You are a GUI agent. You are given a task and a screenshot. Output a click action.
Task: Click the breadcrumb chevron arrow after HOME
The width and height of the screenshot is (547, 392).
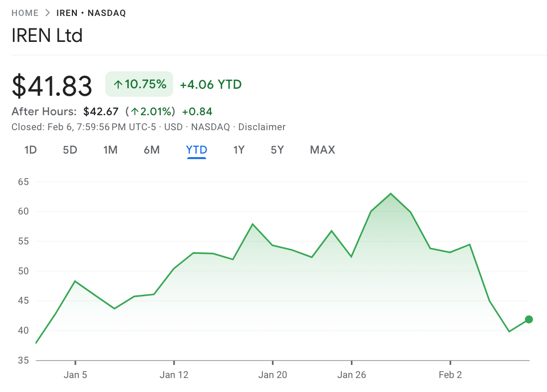tap(48, 13)
